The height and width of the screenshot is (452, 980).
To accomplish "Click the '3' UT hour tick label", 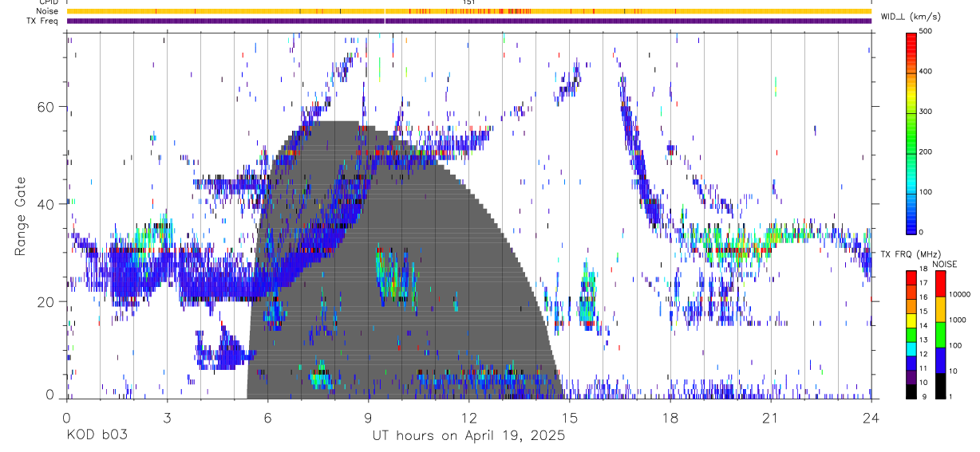I will pos(167,417).
